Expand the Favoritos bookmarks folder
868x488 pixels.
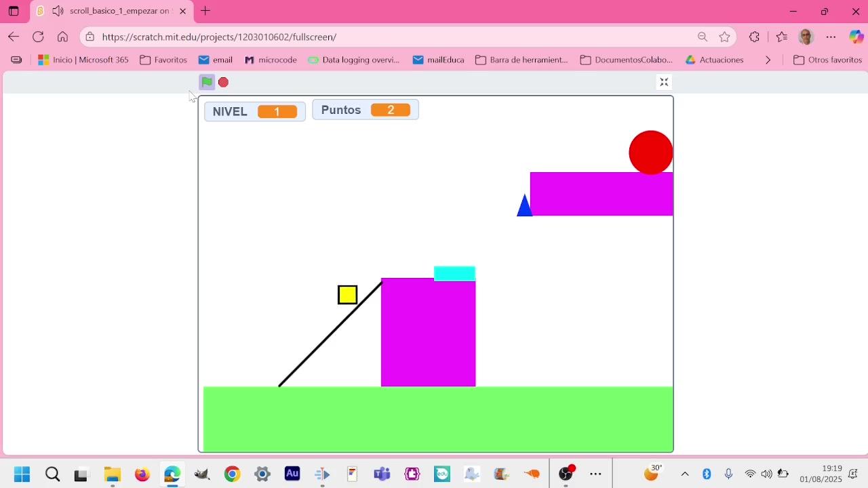[x=163, y=60]
